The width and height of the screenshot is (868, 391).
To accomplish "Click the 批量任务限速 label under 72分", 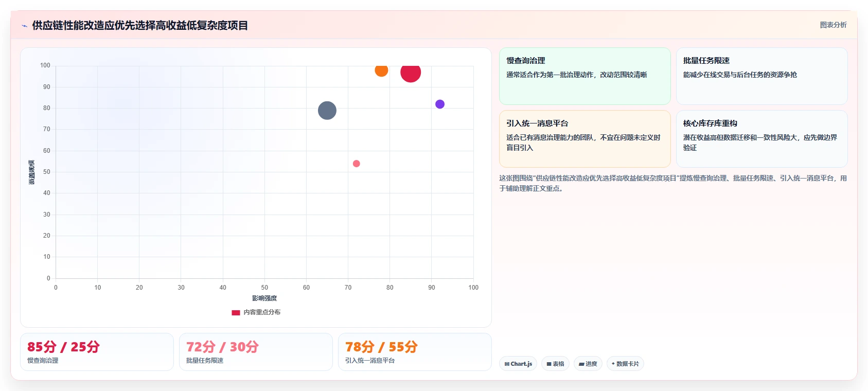I will [x=205, y=361].
